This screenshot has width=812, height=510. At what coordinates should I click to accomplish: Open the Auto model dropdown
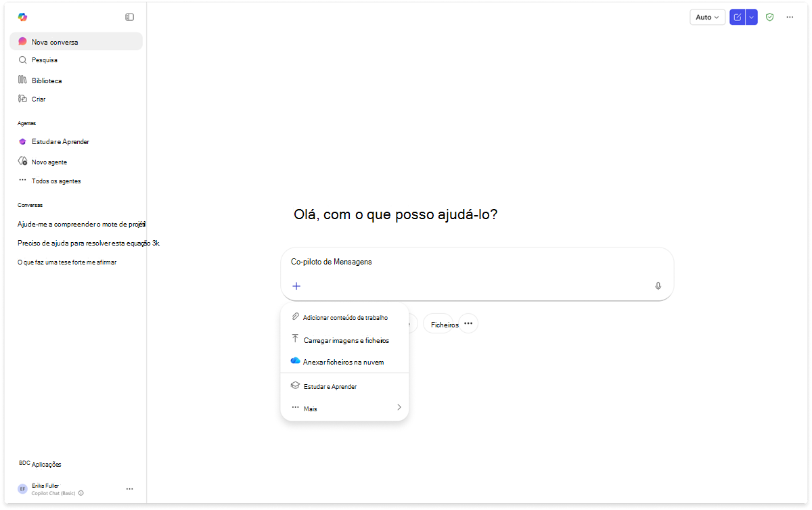(x=708, y=17)
